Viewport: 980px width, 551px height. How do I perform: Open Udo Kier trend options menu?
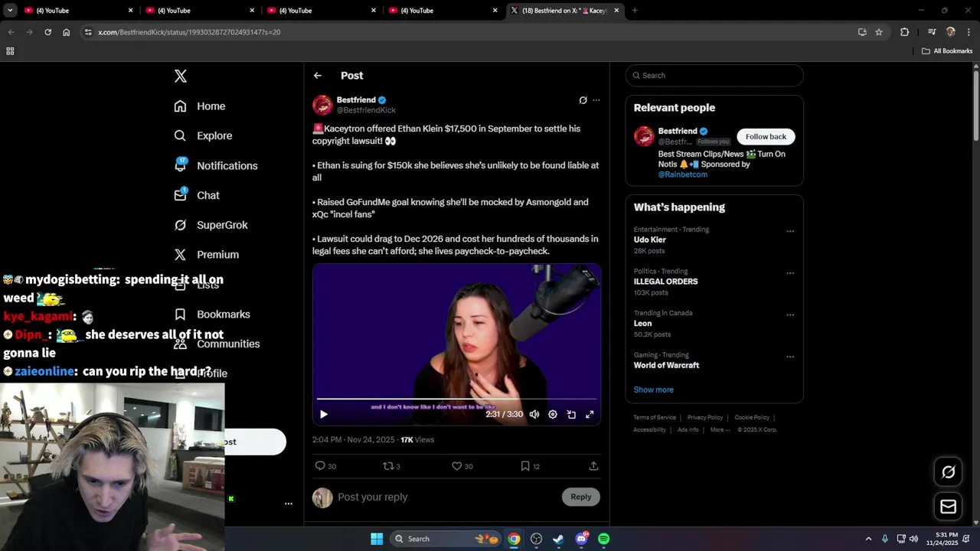click(790, 231)
